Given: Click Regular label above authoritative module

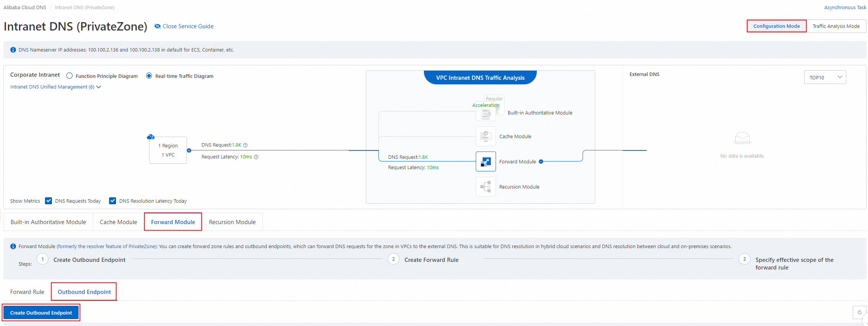Looking at the screenshot, I should click(x=494, y=98).
